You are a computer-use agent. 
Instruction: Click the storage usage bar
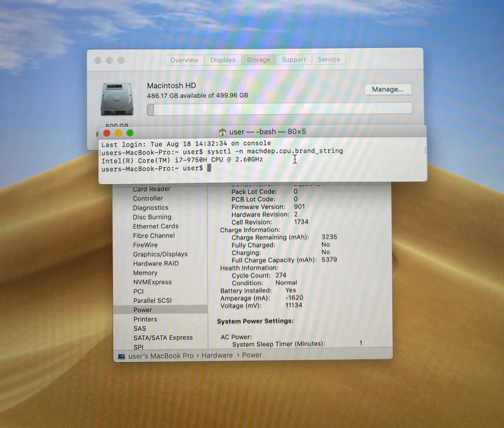point(279,109)
